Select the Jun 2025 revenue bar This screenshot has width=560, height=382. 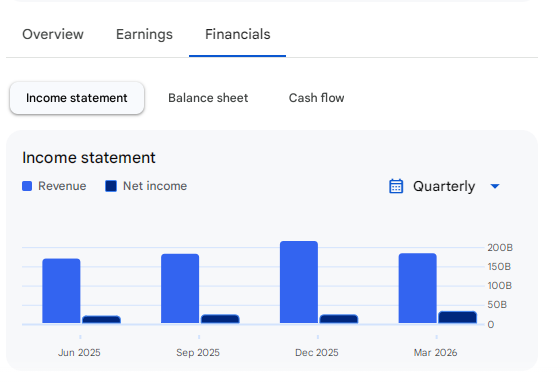[61, 291]
